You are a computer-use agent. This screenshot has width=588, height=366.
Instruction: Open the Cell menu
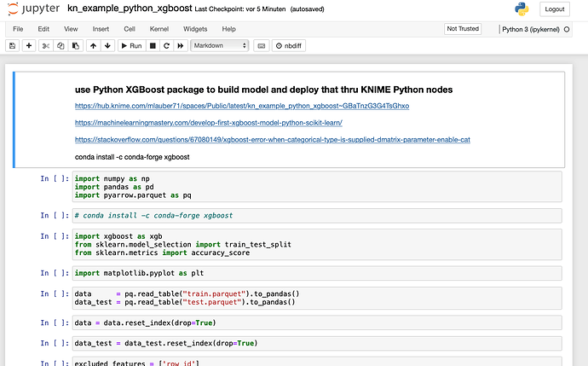[x=130, y=29]
